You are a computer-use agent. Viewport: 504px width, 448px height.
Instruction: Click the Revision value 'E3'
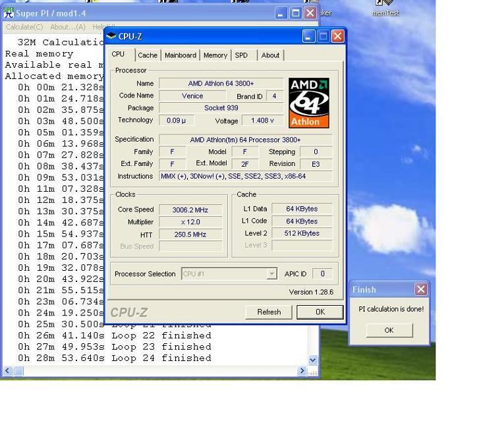(316, 164)
